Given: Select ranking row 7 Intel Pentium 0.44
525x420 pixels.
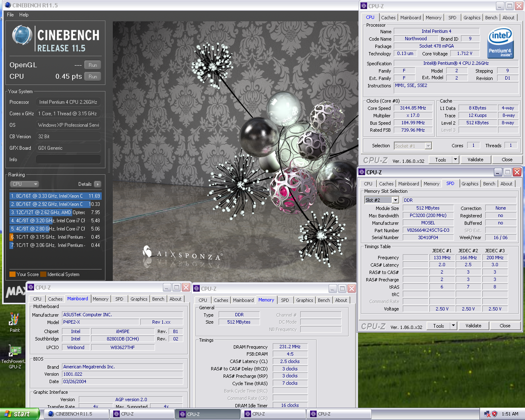Looking at the screenshot, I should 55,245.
